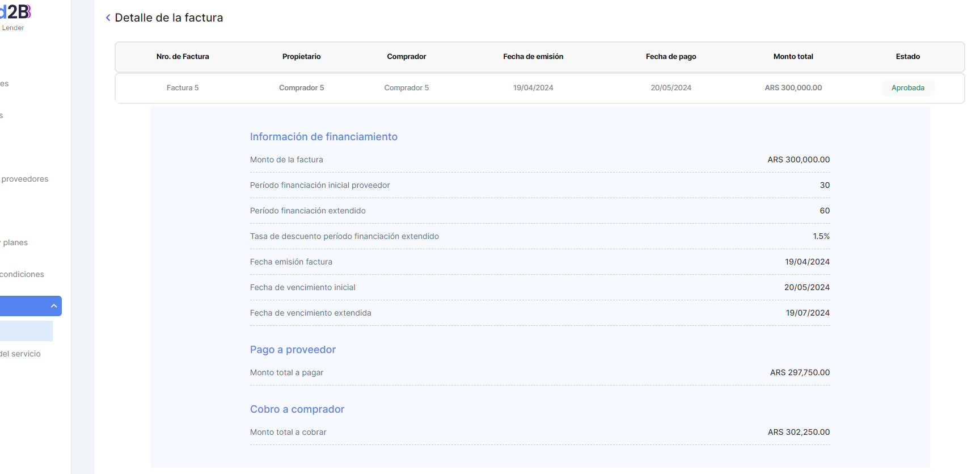Viewport: 980px width, 474px height.
Task: Click the Información de financiamiento heading
Action: [x=323, y=137]
